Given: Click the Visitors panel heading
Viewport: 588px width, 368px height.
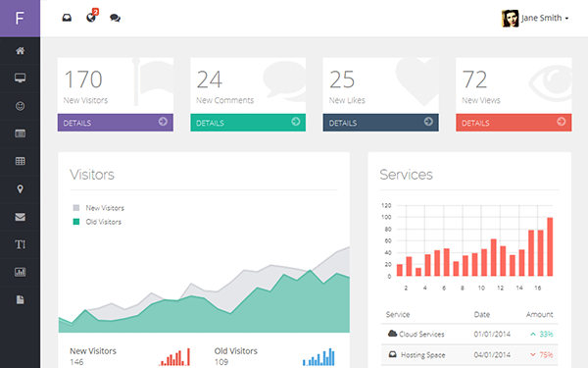Looking at the screenshot, I should [92, 175].
